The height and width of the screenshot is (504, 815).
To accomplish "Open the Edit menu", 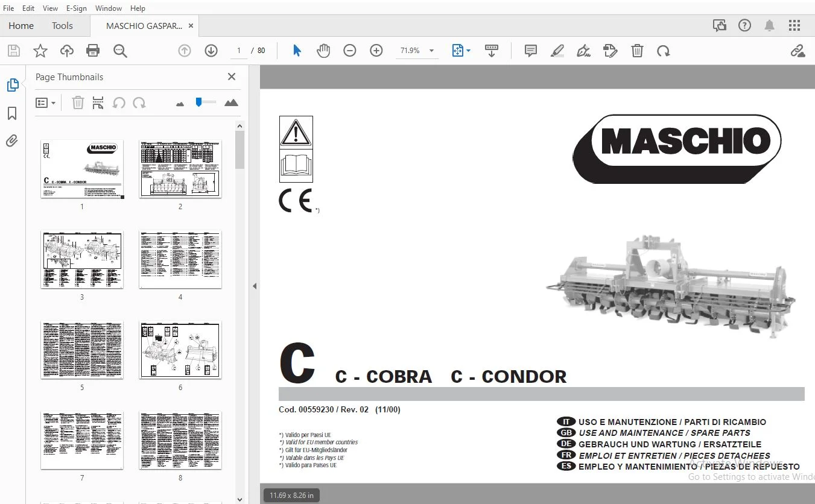I will (x=28, y=8).
